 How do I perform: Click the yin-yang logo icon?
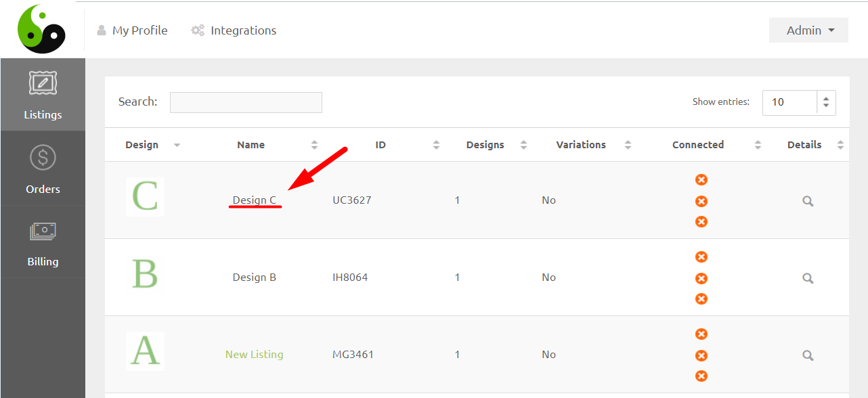[41, 29]
